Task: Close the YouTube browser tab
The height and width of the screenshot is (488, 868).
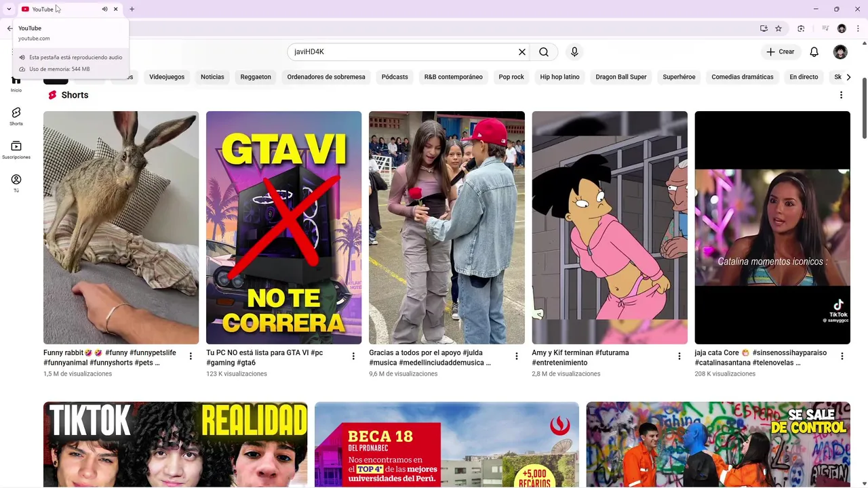Action: (115, 9)
